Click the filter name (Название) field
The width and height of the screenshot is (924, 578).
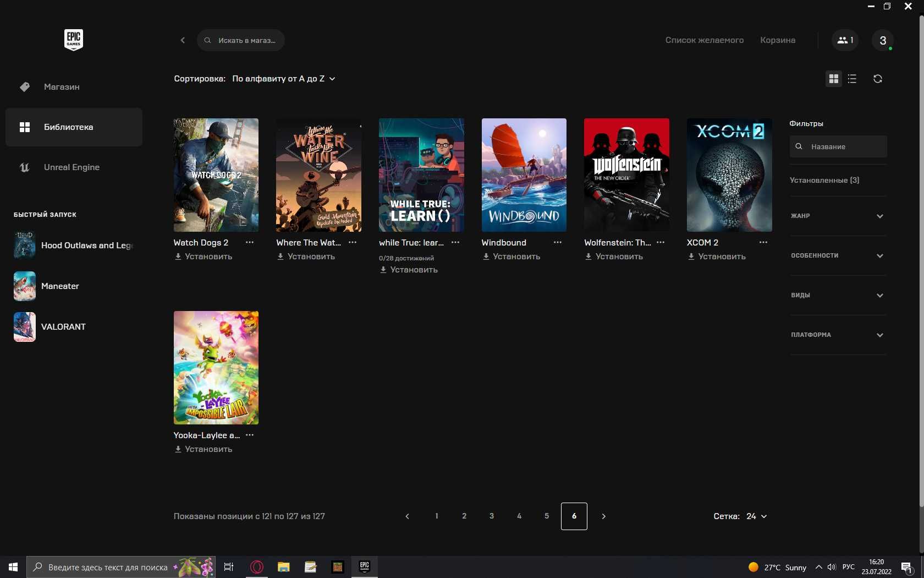838,146
